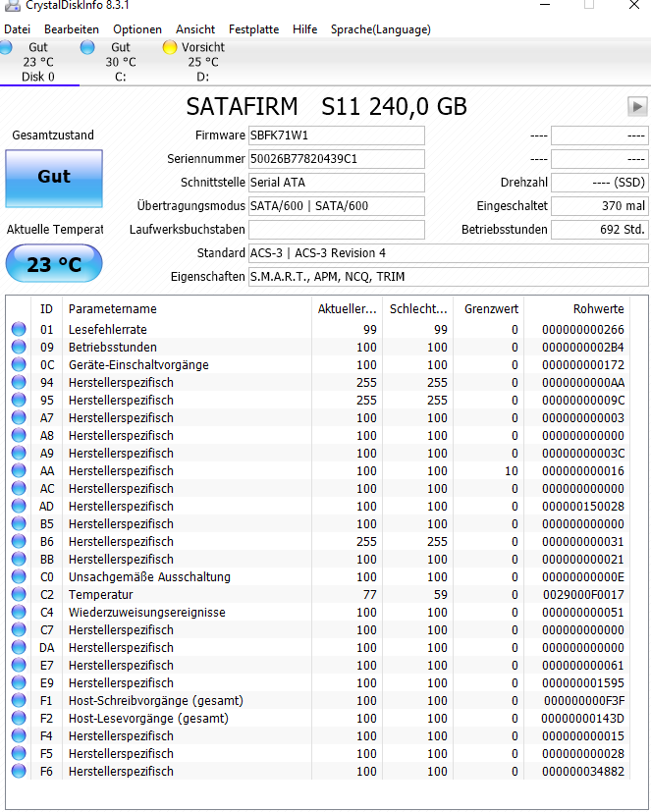651x812 pixels.
Task: Click the Drehzahl value (SSD)
Action: click(599, 183)
